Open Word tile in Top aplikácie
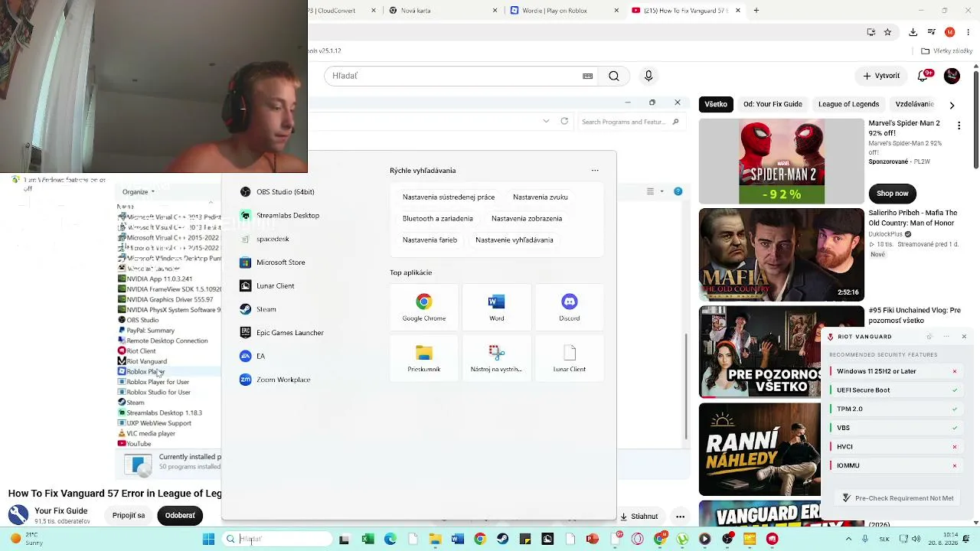This screenshot has width=980, height=551. (x=497, y=308)
